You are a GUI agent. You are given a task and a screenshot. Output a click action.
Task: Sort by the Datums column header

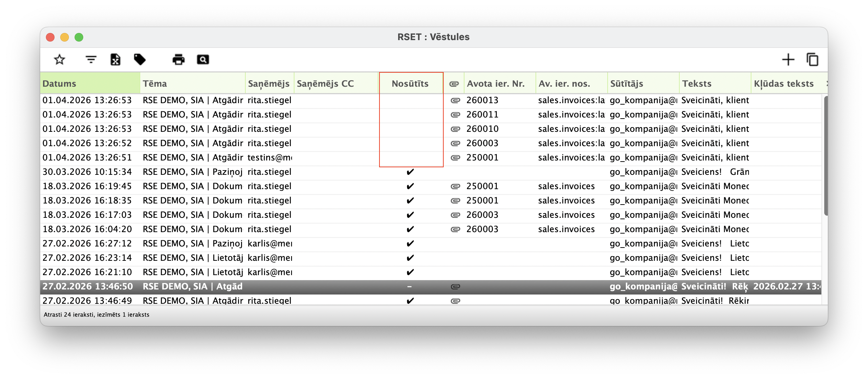click(90, 84)
